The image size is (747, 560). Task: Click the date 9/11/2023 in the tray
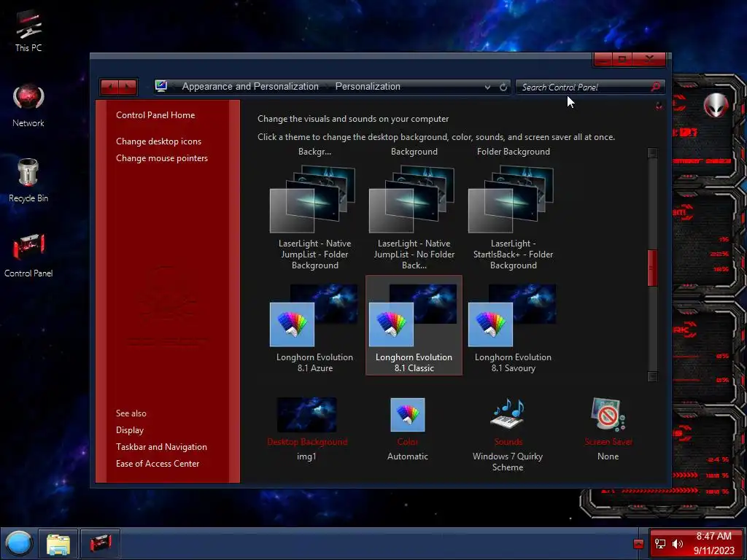(x=714, y=551)
